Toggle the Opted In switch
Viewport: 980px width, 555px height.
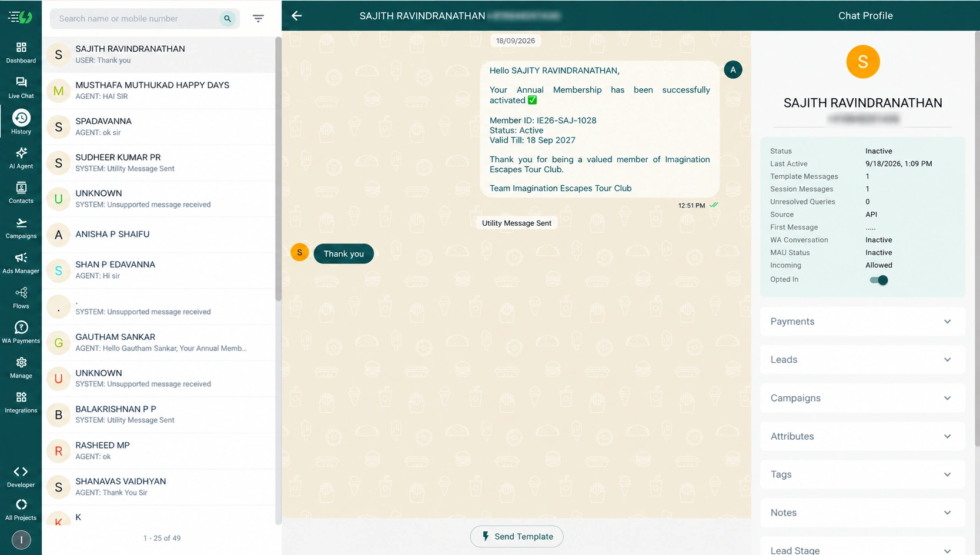click(879, 280)
